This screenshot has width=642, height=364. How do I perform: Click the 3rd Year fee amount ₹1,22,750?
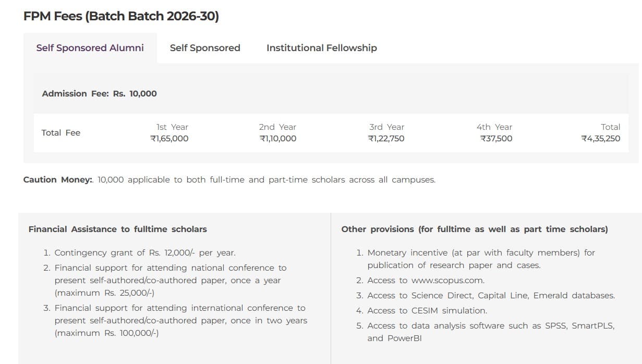(x=386, y=139)
